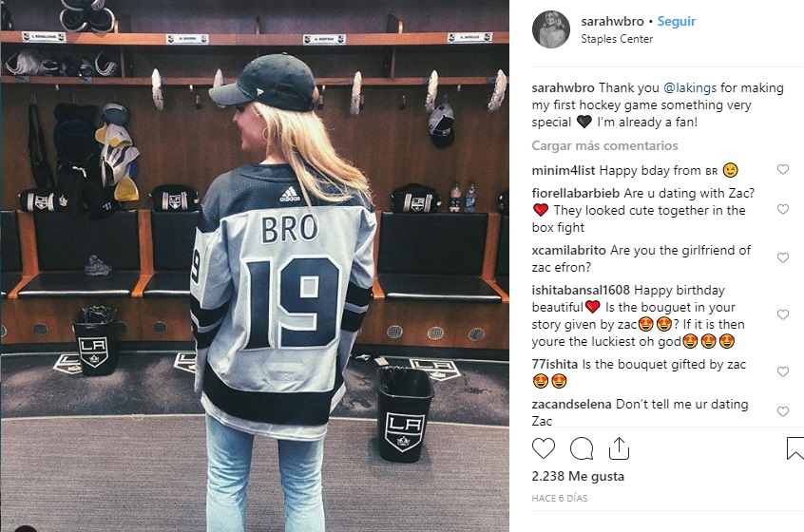Open sarahwbro username in header
The image size is (804, 532).
click(612, 21)
